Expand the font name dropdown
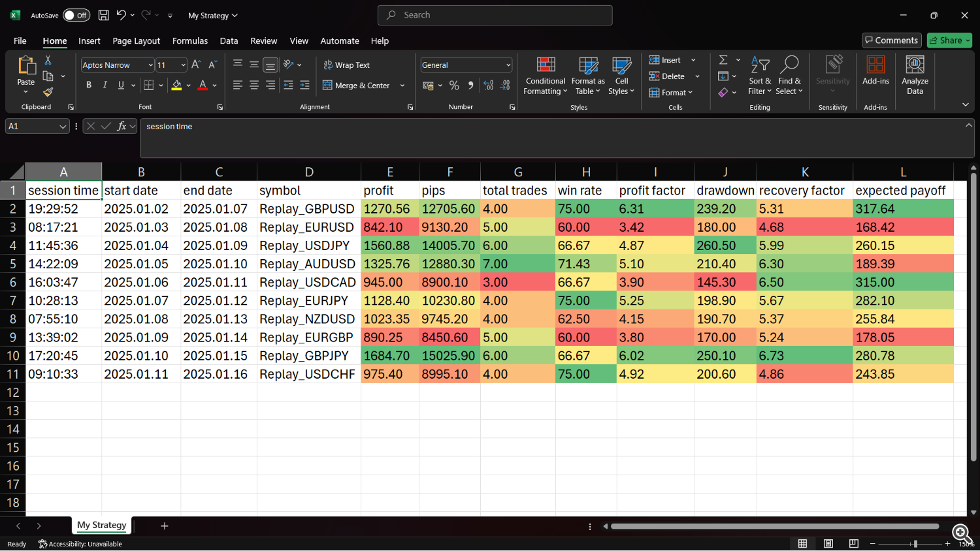The image size is (980, 551). [150, 65]
